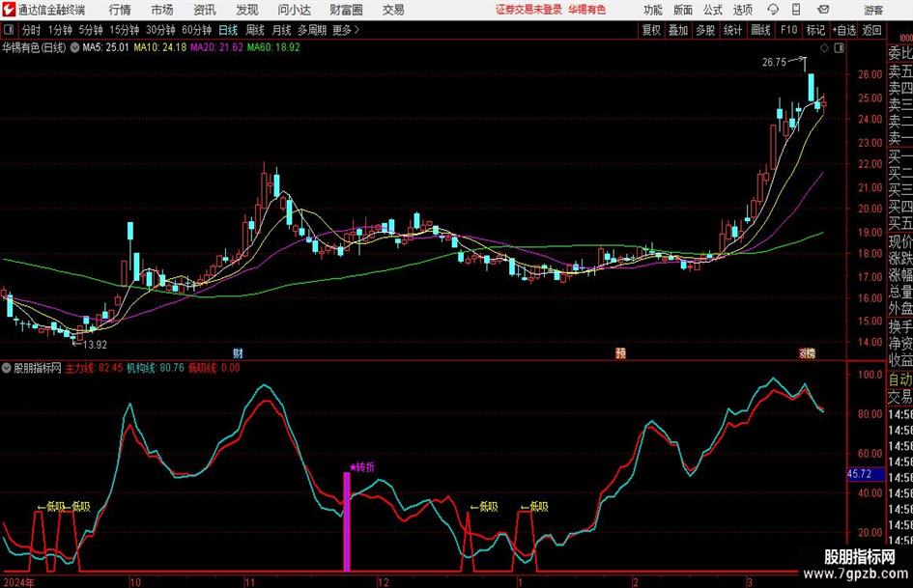Open the 发现 menu
The image size is (913, 588).
[247, 10]
